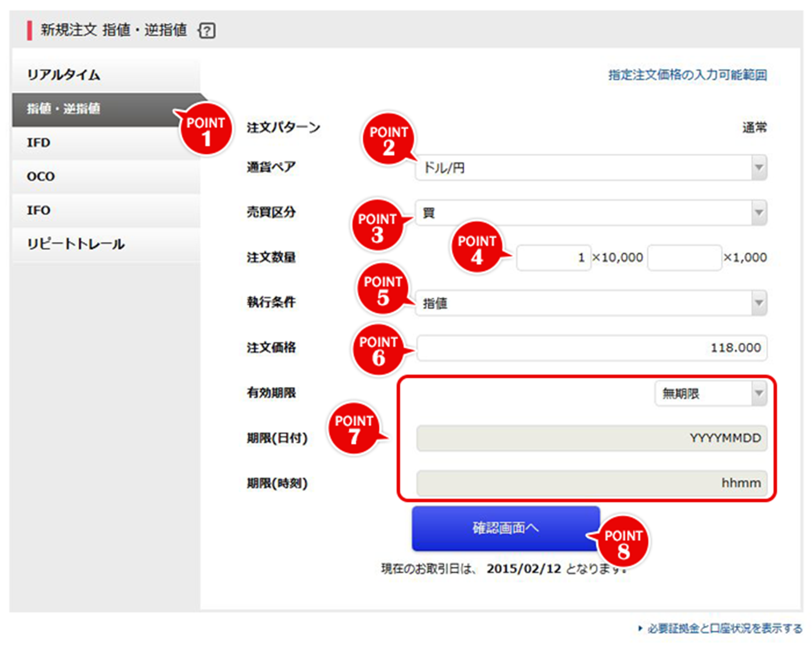Click the ×1,000 order quantity field

click(x=684, y=258)
